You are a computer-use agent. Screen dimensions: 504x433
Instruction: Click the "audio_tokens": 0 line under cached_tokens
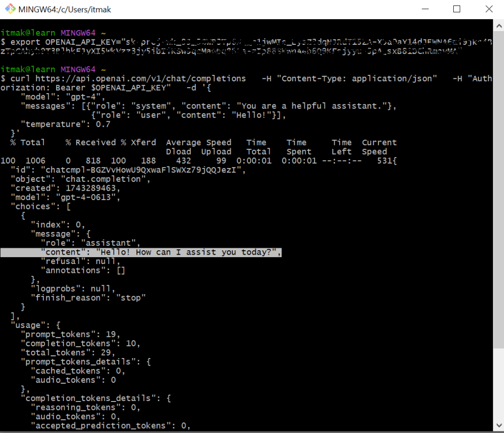coord(73,380)
